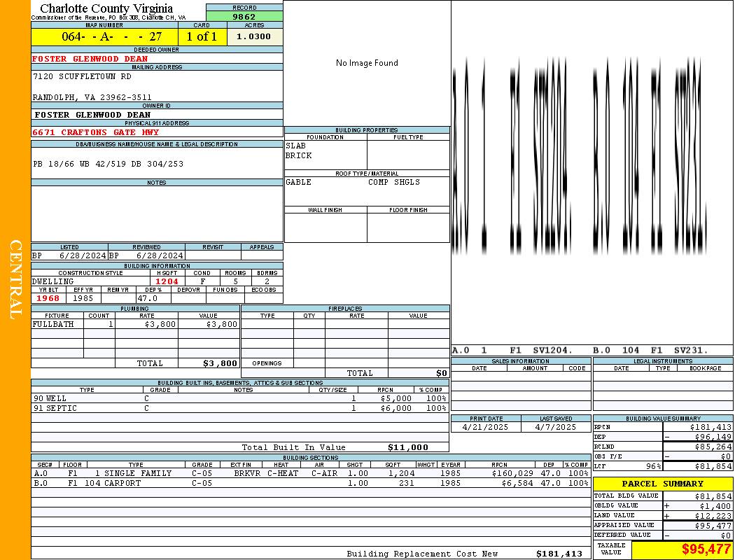
Task: Click the BRKVR exterior finish value
Action: tap(247, 473)
